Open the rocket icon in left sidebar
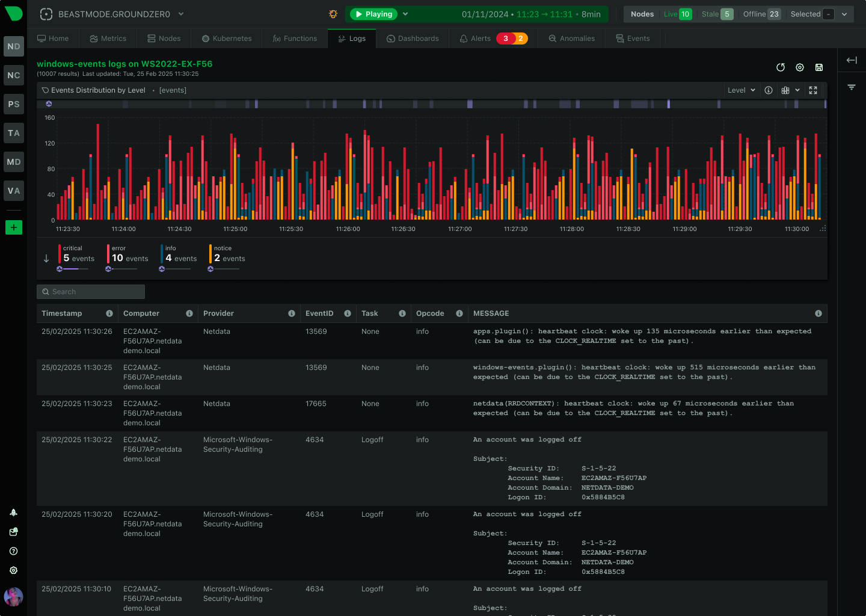The height and width of the screenshot is (616, 866). (x=13, y=513)
